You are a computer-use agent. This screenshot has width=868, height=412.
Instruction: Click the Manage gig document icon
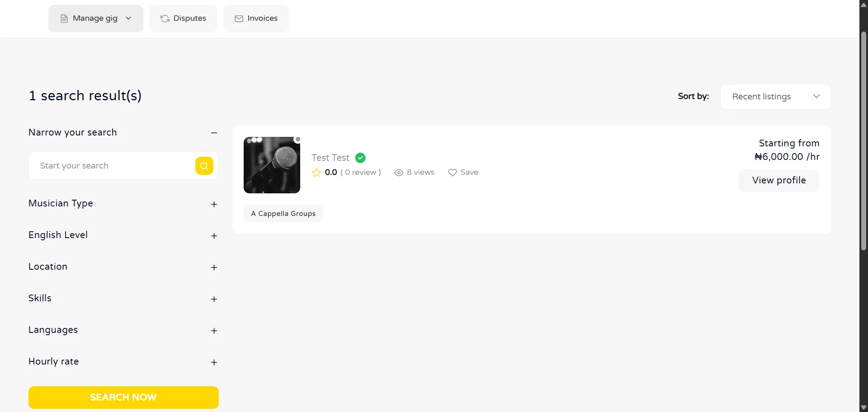click(64, 19)
